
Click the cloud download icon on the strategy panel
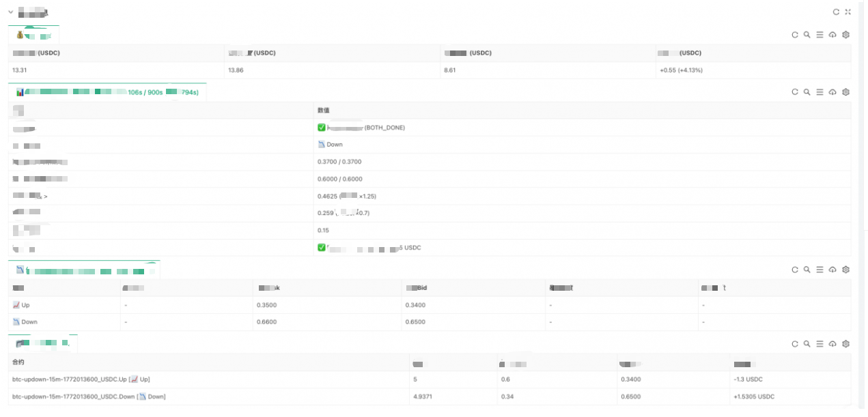pyautogui.click(x=832, y=91)
